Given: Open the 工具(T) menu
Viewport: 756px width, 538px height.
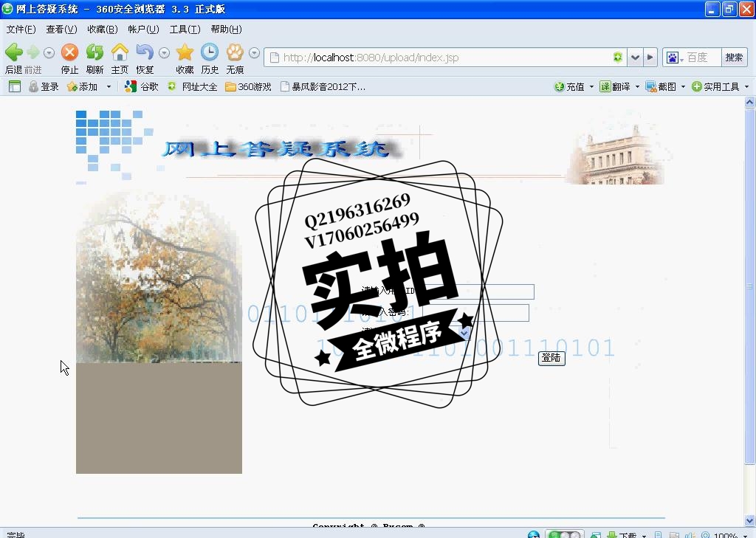Looking at the screenshot, I should click(x=185, y=30).
